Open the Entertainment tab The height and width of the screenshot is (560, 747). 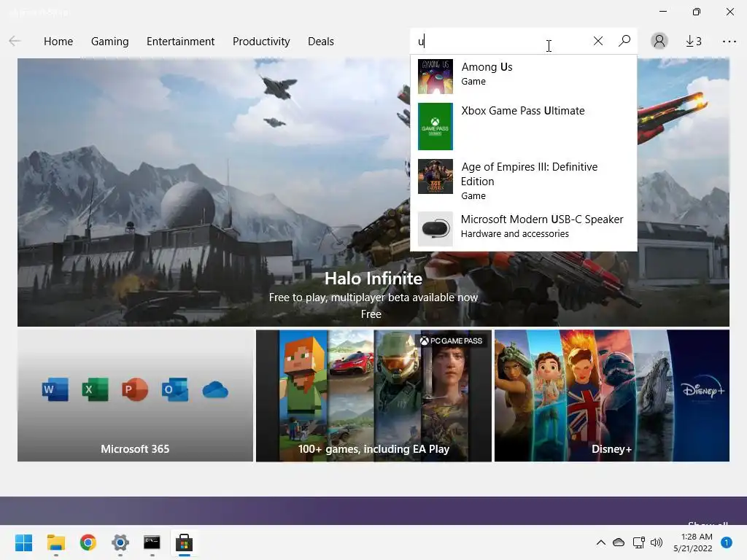point(181,42)
